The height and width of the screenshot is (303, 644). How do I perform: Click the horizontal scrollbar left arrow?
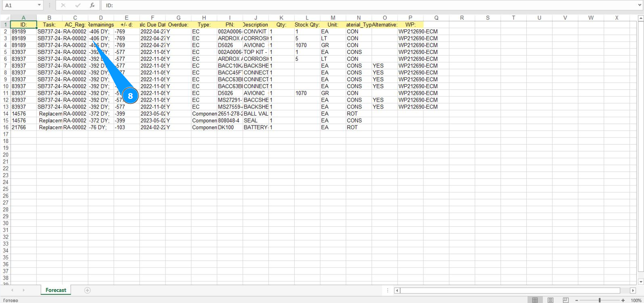(397, 291)
